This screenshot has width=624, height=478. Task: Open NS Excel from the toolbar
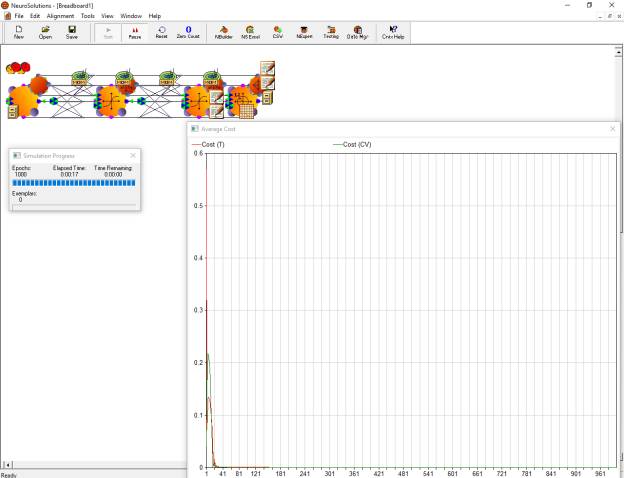point(250,32)
